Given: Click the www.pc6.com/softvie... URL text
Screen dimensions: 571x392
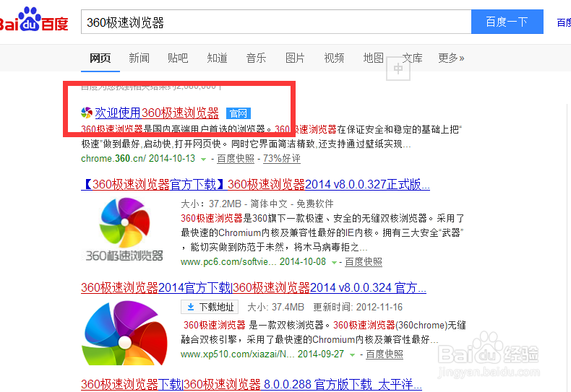Looking at the screenshot, I should pos(228,262).
